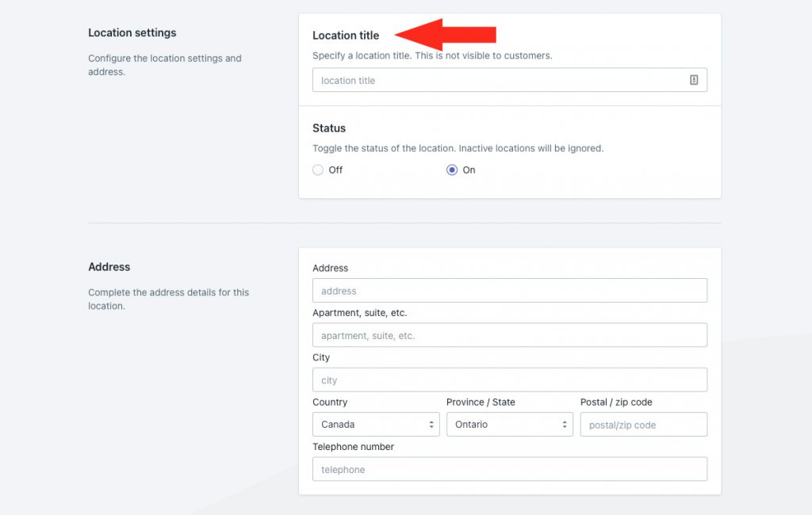812x515 pixels.
Task: Click into the address input field
Action: click(x=510, y=290)
